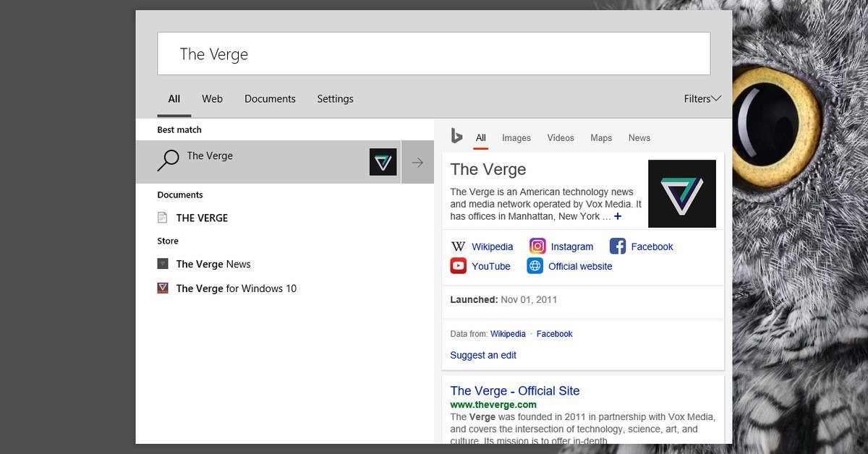Click the Facebook icon
Screen dimensions: 868x454
(x=618, y=247)
